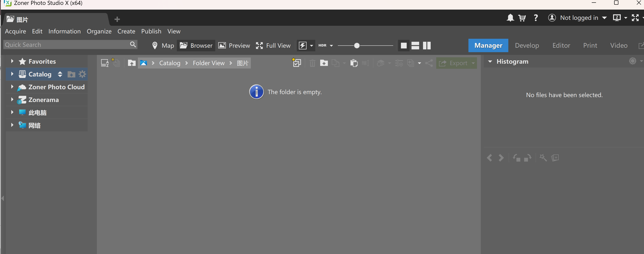This screenshot has width=644, height=254.
Task: Open the Create menu
Action: [x=126, y=31]
